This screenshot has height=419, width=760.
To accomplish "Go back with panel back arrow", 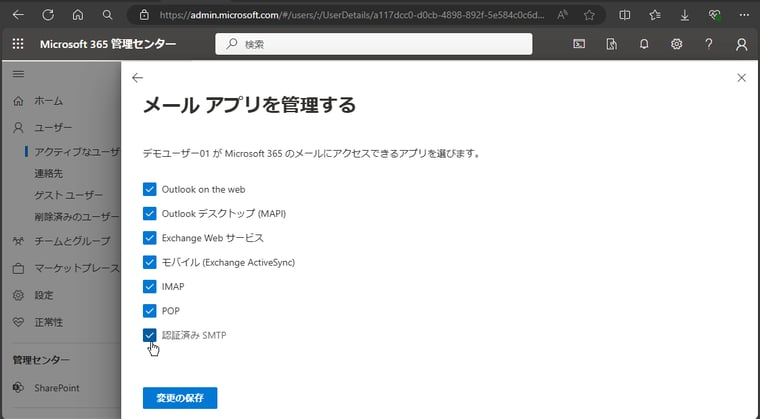I will (138, 78).
